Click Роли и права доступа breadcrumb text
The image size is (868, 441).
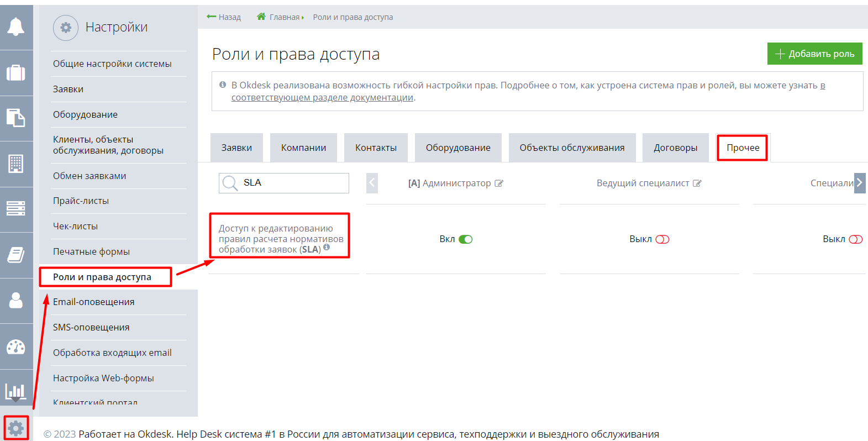click(353, 17)
